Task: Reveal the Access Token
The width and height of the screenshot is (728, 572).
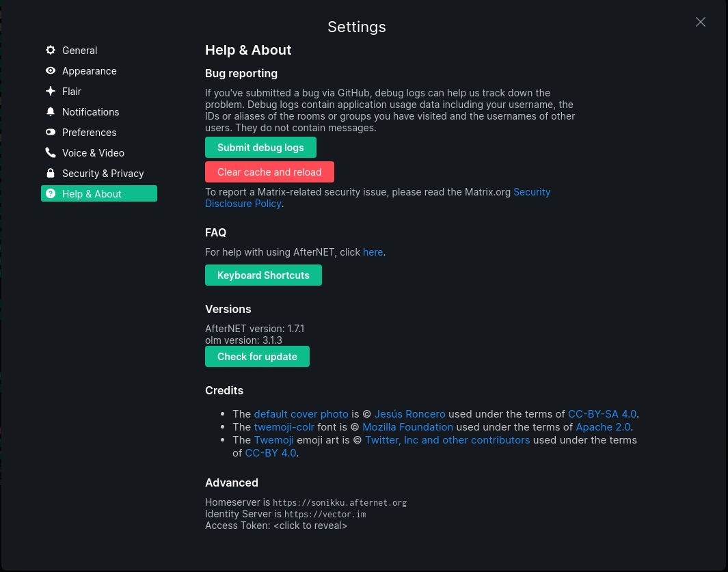Action: click(310, 526)
